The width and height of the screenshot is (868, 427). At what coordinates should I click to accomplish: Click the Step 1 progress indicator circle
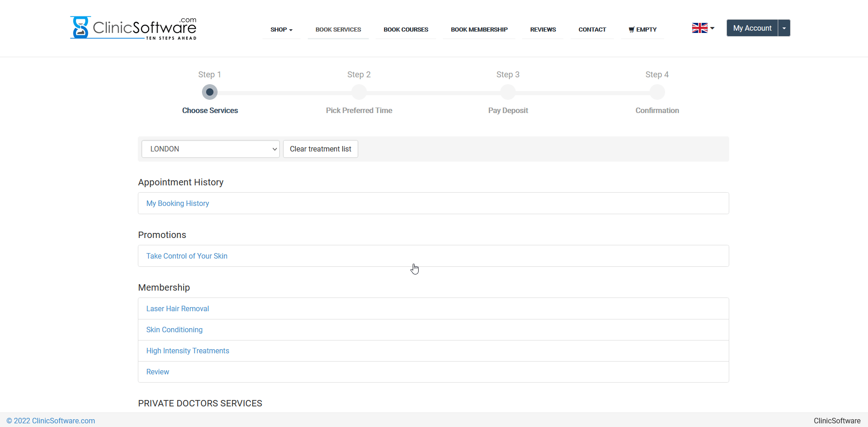[210, 92]
